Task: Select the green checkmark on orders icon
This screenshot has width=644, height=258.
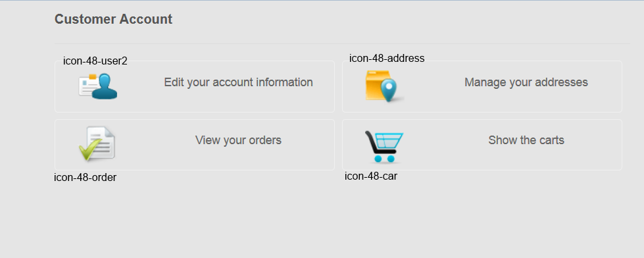Action: click(x=90, y=150)
